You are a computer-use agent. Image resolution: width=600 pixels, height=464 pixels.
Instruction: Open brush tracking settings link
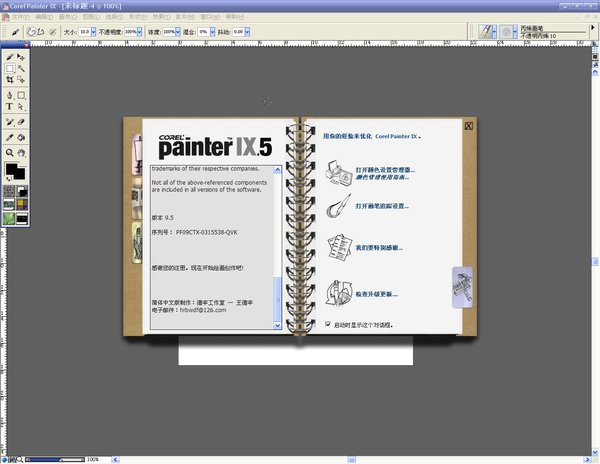pos(382,206)
